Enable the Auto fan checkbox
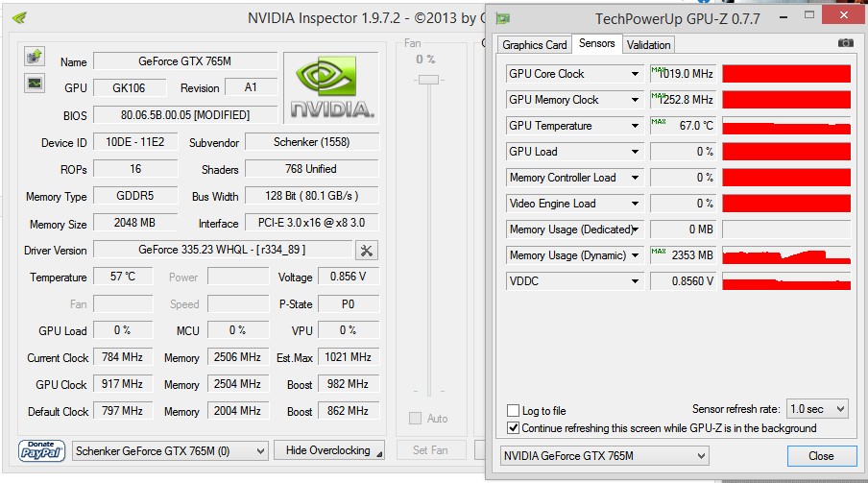The image size is (868, 483). tap(415, 419)
